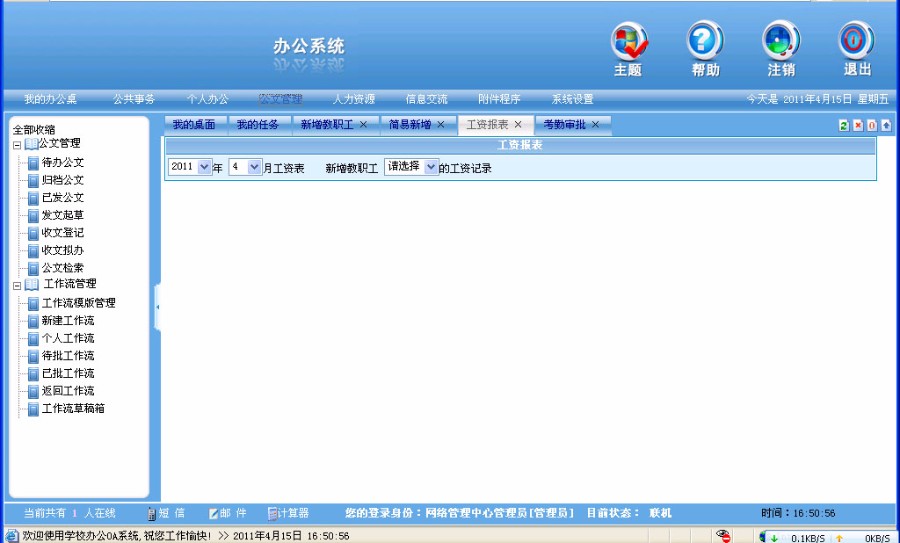This screenshot has height=543, width=900.
Task: Click the 联机 online status text
Action: coord(660,514)
